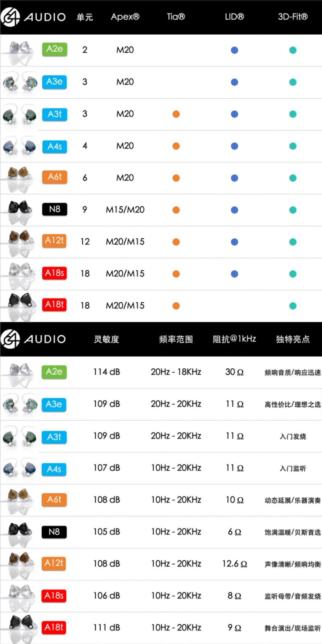This screenshot has width=322, height=644.
Task: Click the 高性价比/理想之选 highlight text
Action: [293, 405]
